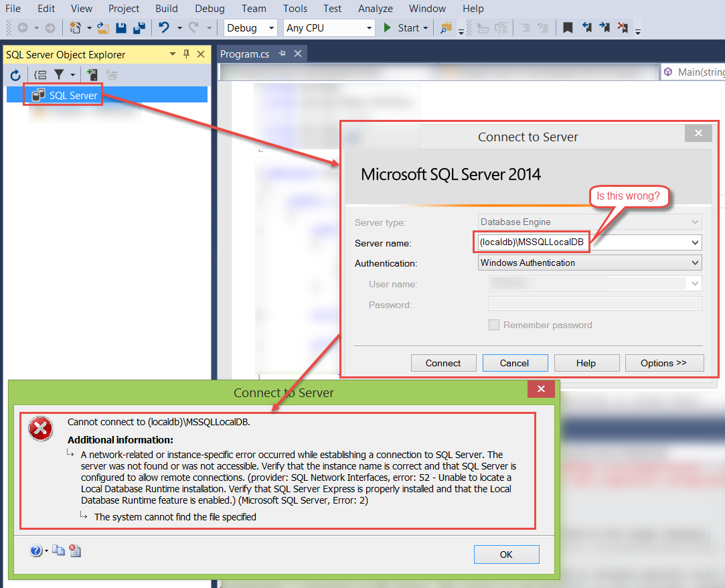Click the Undo arrow icon
Viewport: 725px width, 588px height.
tap(164, 27)
